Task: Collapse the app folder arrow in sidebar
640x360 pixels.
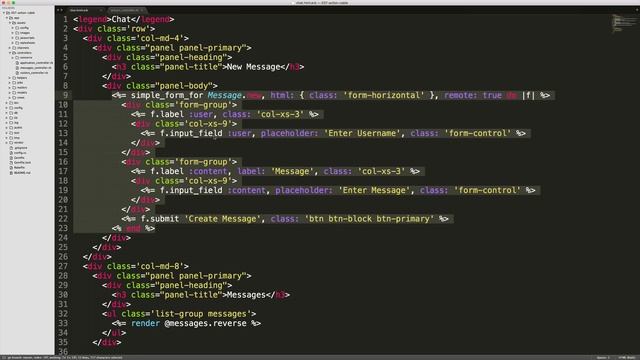Action: 7,18
